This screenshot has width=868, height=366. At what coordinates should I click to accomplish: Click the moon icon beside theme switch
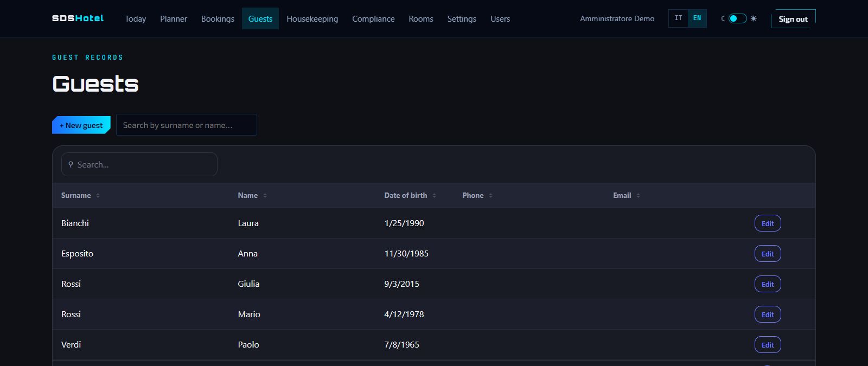point(723,18)
